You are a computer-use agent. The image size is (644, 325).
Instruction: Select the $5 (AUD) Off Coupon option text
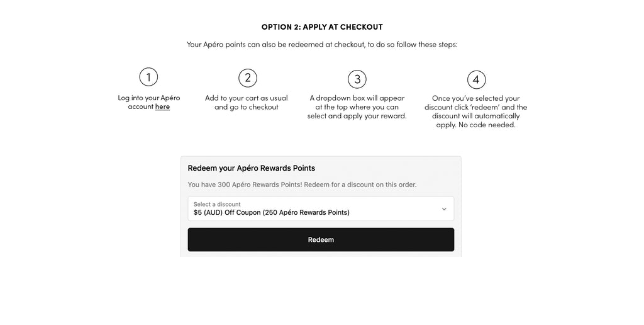(x=272, y=213)
